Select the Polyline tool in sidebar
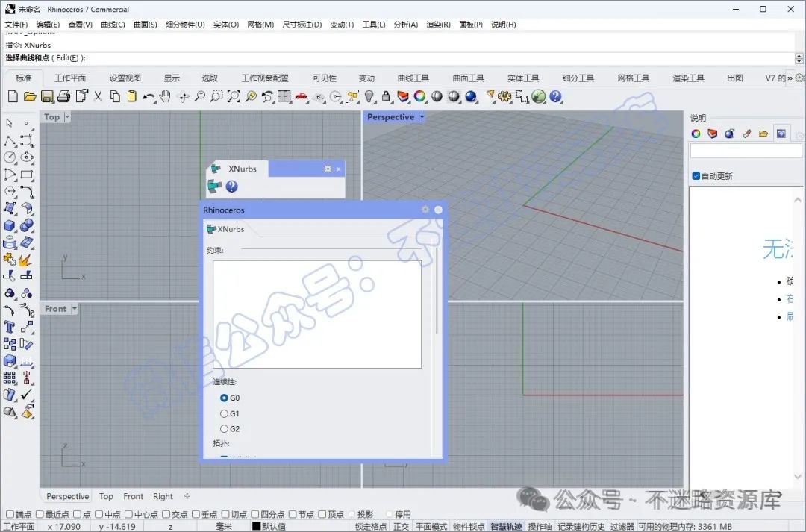 pos(9,140)
